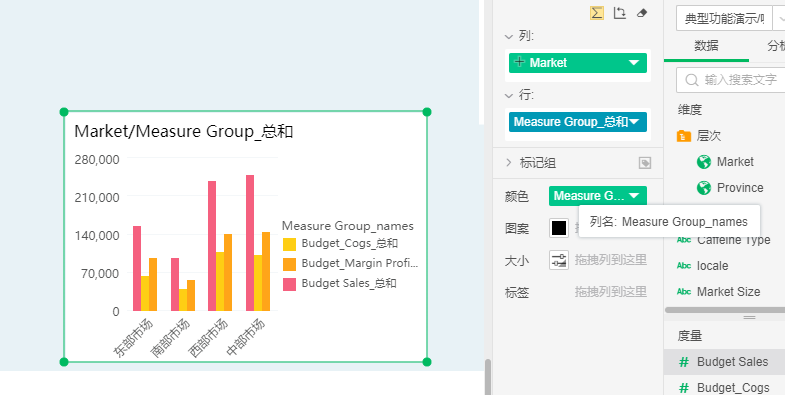Click the Measure Group_names legend title

click(x=348, y=226)
